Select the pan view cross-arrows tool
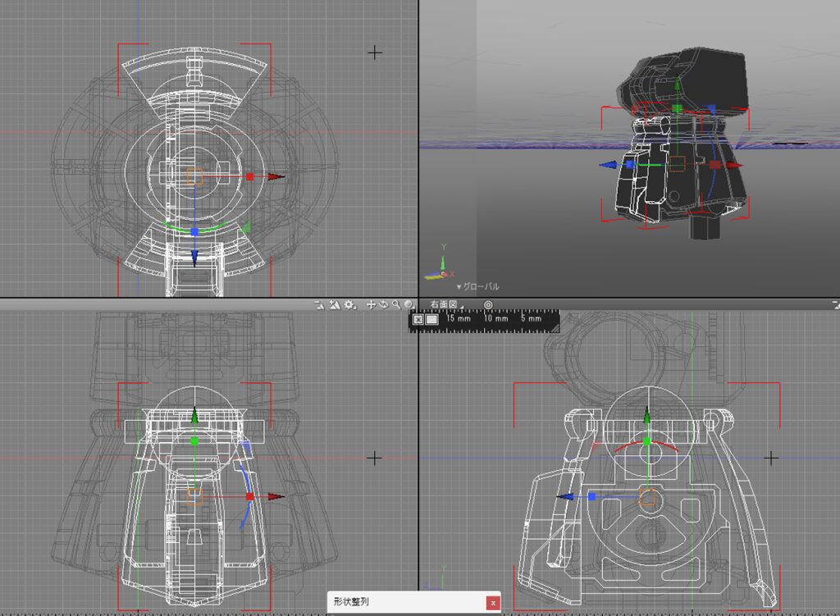840x616 pixels. (371, 305)
